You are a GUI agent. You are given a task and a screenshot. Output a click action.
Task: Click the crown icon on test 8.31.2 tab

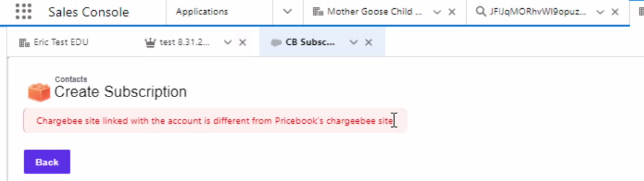(150, 43)
